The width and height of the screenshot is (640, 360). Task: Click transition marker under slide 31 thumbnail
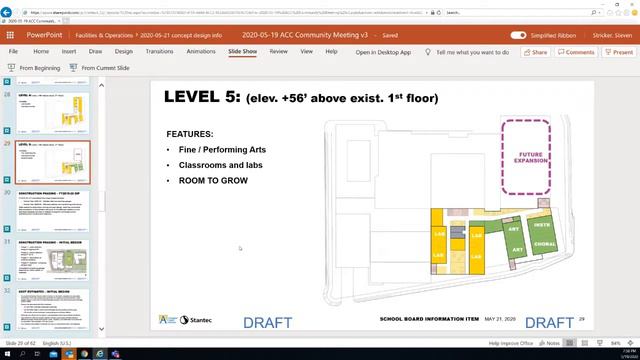7,278
